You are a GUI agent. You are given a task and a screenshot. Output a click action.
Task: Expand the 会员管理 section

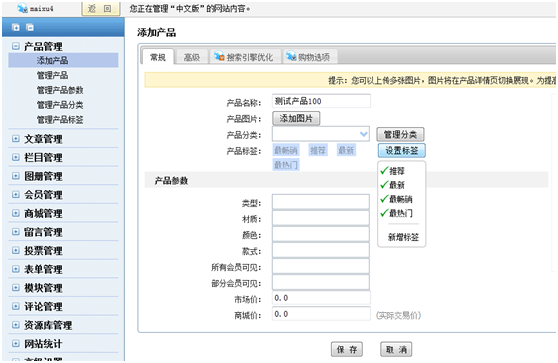tap(16, 194)
